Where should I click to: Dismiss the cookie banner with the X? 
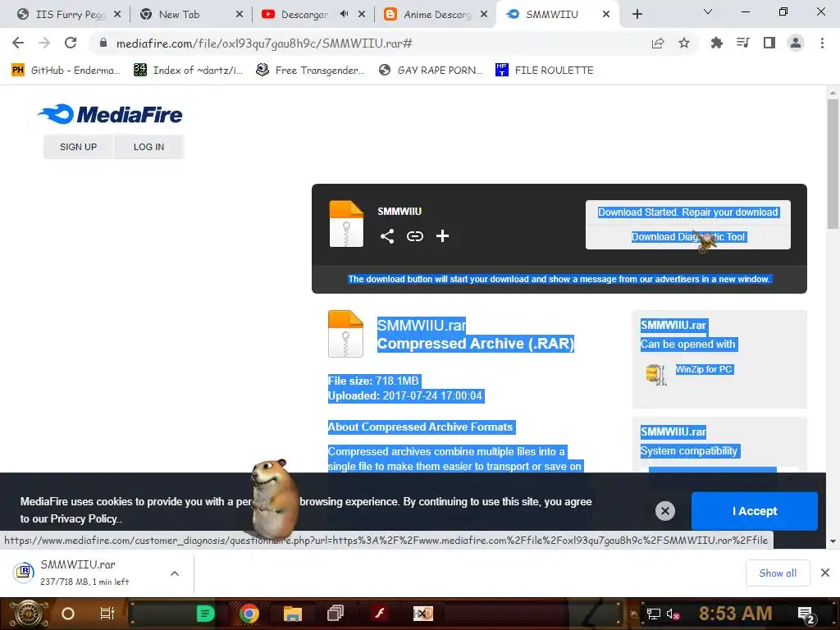(x=664, y=511)
